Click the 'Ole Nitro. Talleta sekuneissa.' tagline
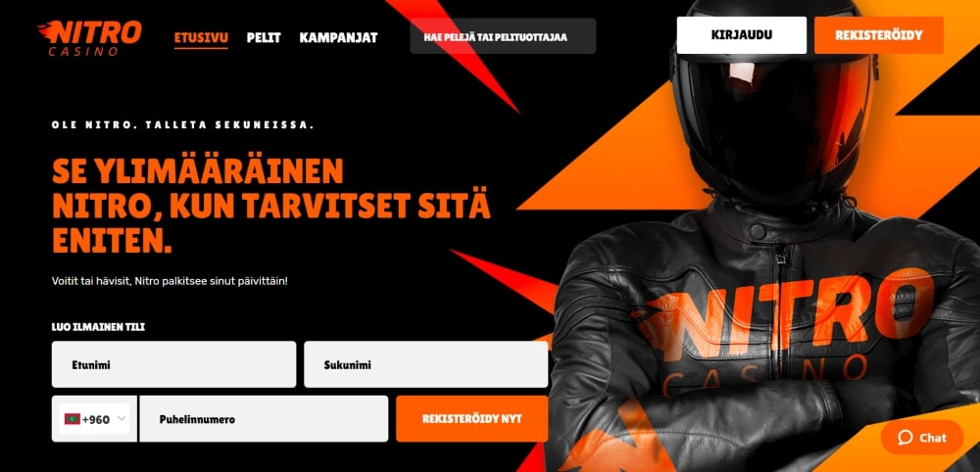 click(183, 125)
